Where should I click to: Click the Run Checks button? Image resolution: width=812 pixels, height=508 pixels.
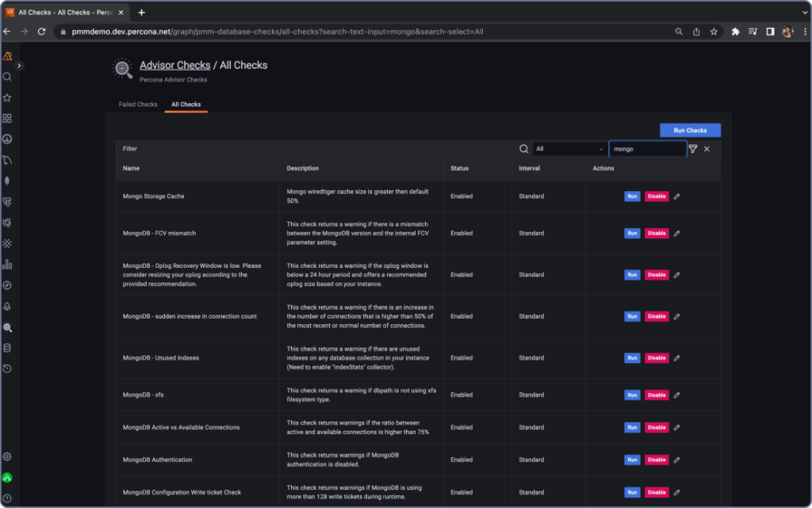click(690, 130)
